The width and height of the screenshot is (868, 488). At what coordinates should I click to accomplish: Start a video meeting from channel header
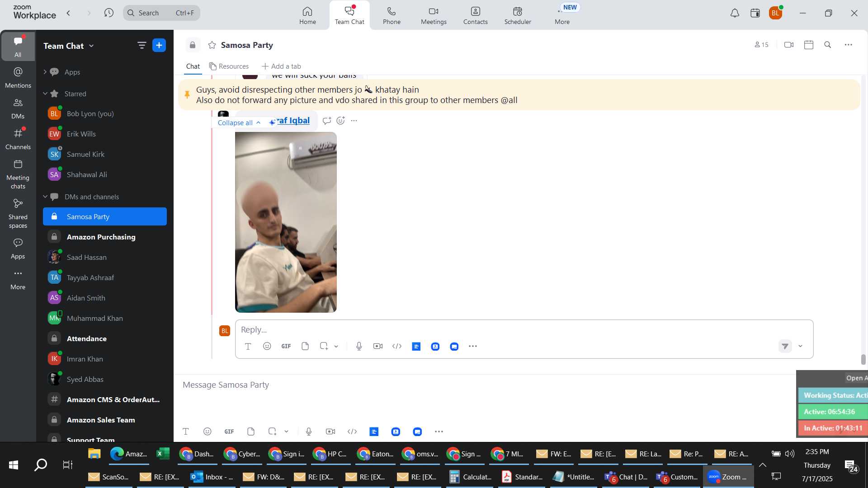(789, 45)
